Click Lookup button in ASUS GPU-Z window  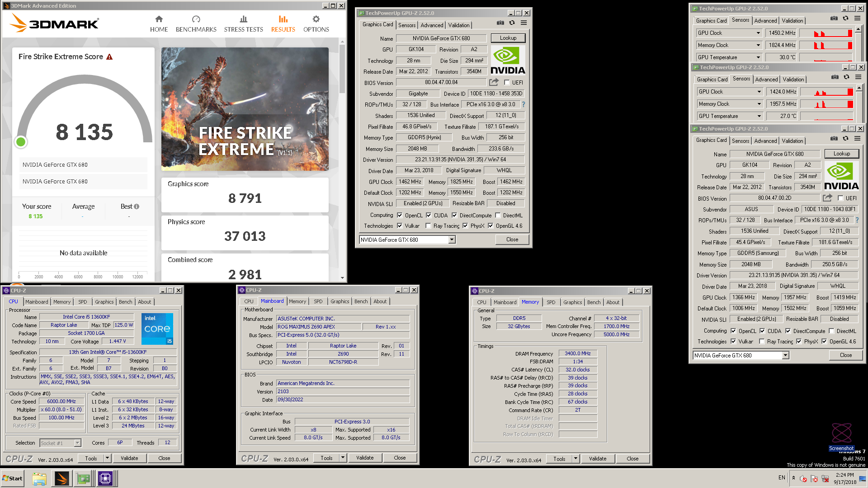842,154
